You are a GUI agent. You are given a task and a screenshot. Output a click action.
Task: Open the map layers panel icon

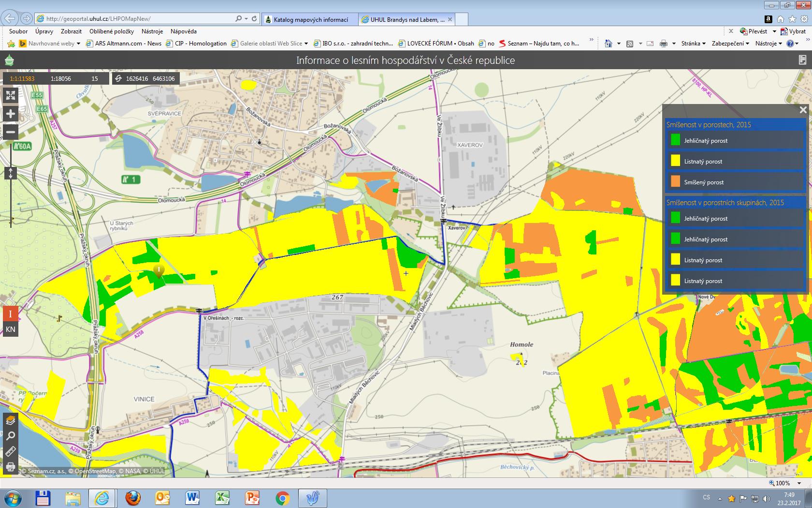(x=10, y=421)
